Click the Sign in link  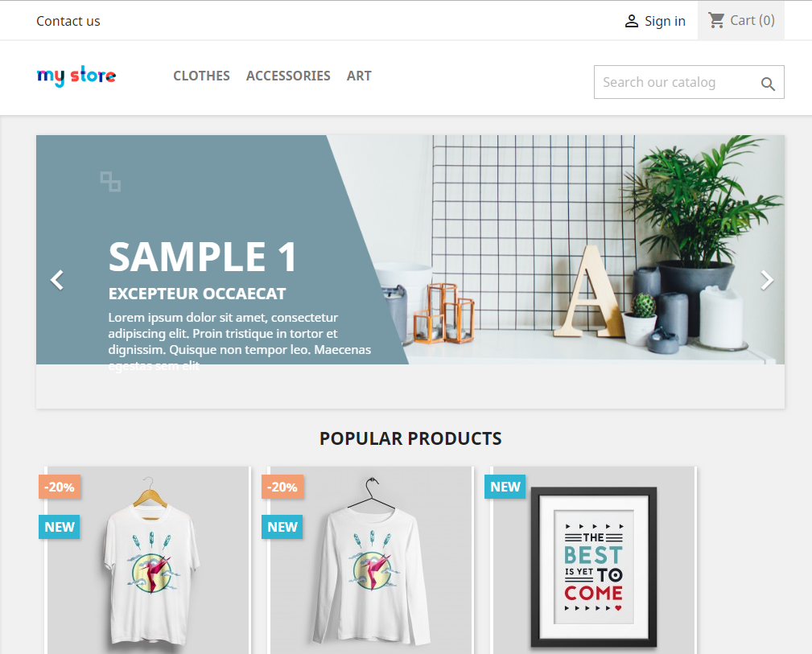[x=665, y=21]
